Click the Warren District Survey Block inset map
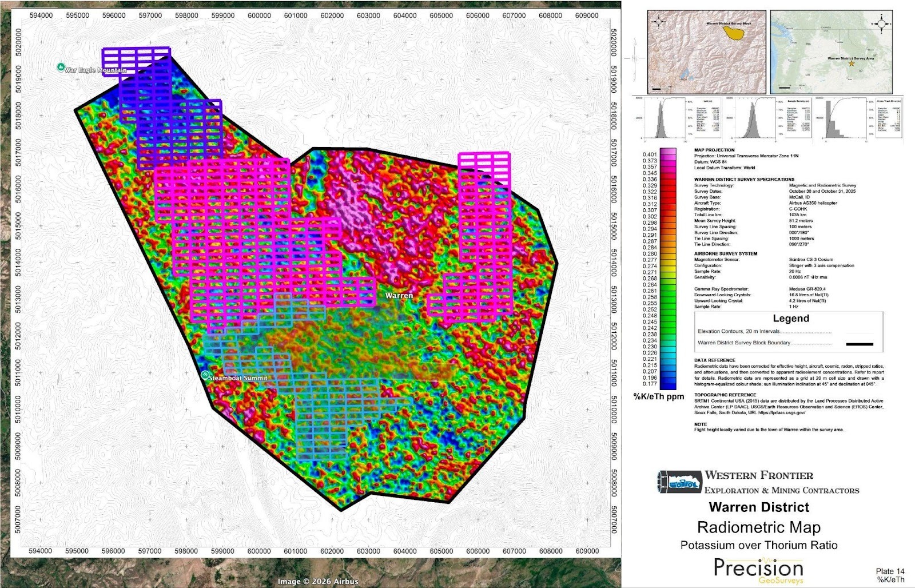The image size is (915, 588). pos(706,51)
